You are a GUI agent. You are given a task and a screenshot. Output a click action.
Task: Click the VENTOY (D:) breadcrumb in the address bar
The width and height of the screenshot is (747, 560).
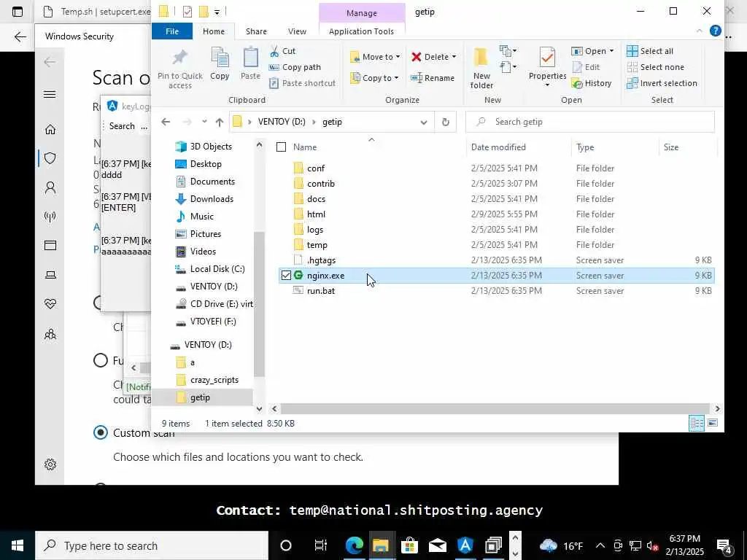coord(282,122)
